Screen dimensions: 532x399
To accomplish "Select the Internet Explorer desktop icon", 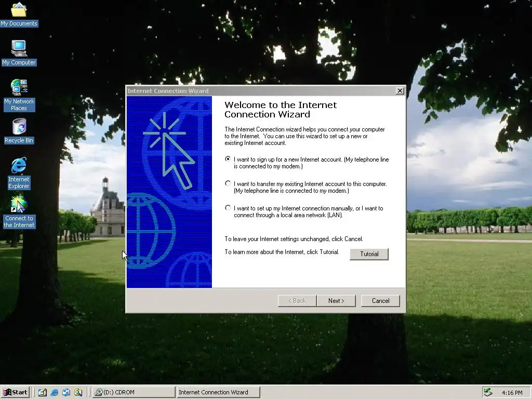I will click(x=19, y=173).
